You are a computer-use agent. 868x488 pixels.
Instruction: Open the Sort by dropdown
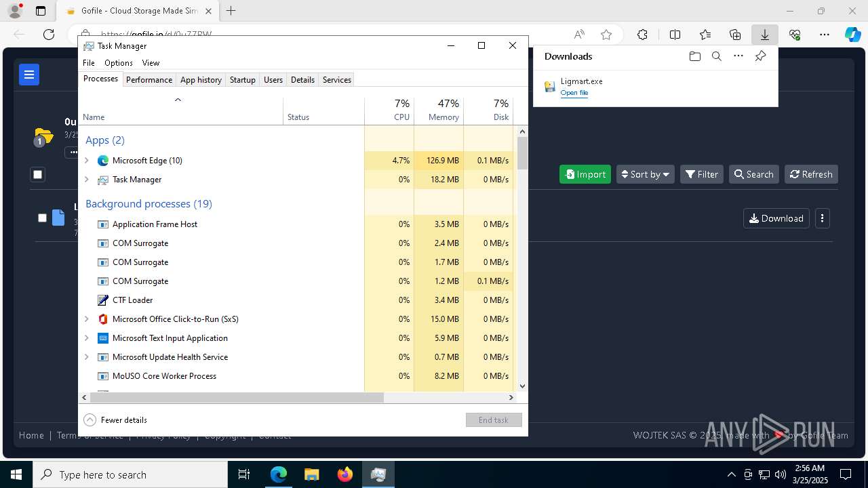pos(646,174)
